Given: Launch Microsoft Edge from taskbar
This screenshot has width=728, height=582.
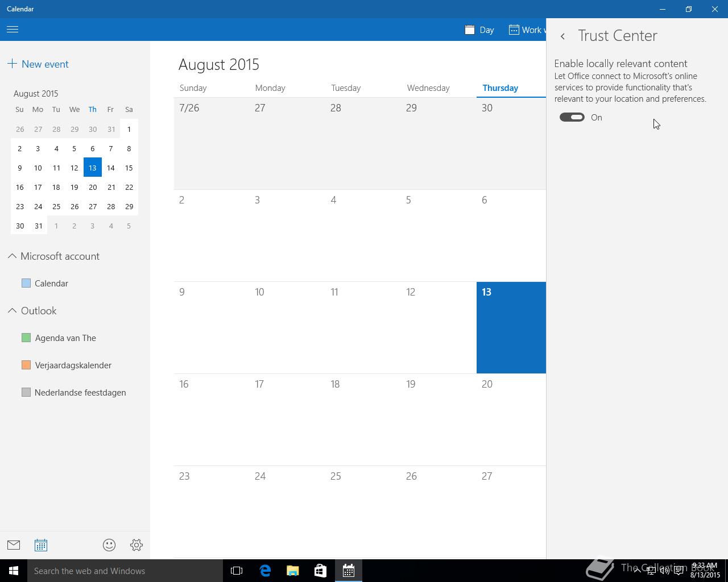Looking at the screenshot, I should pyautogui.click(x=265, y=571).
